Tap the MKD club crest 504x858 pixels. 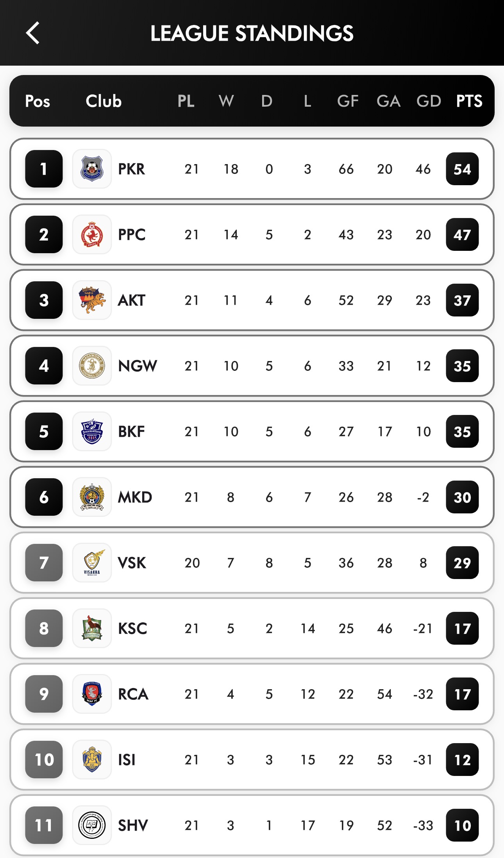(x=92, y=497)
